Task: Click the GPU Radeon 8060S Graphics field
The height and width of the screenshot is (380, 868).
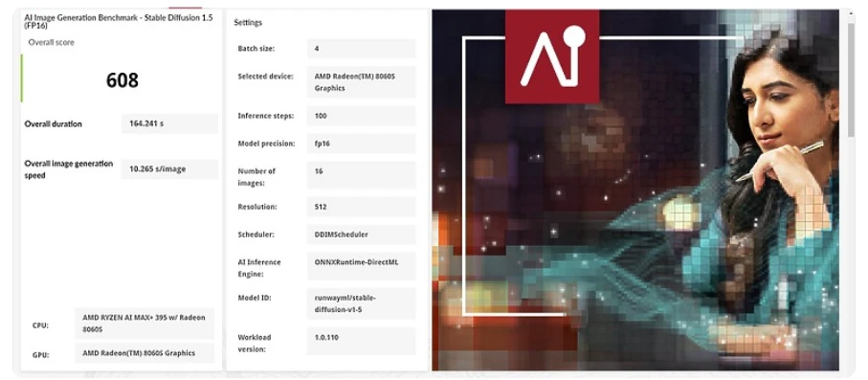Action: click(145, 353)
